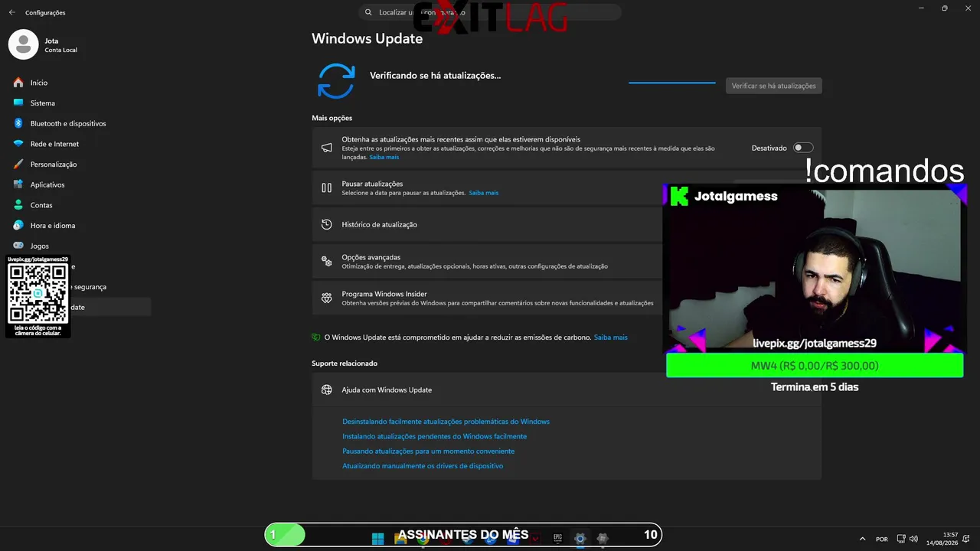Click Saiba mais under the latest updates description
Viewport: 980px width, 551px height.
tap(384, 157)
